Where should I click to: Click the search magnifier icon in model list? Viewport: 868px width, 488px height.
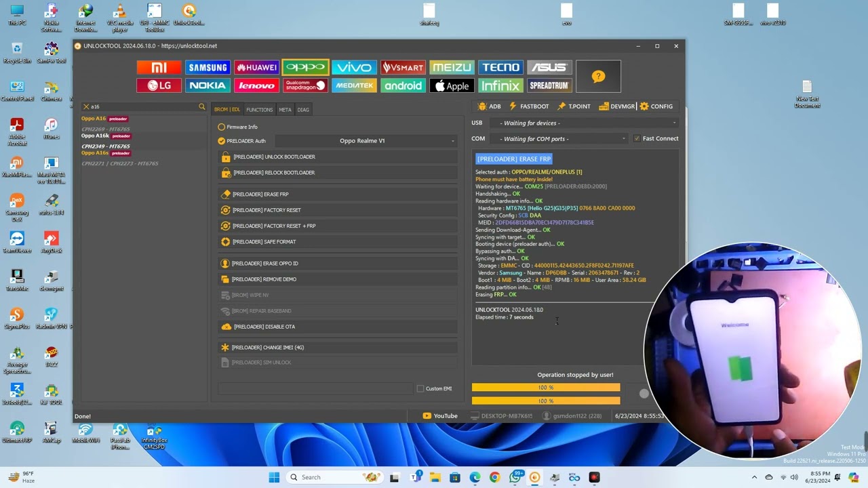(x=201, y=106)
